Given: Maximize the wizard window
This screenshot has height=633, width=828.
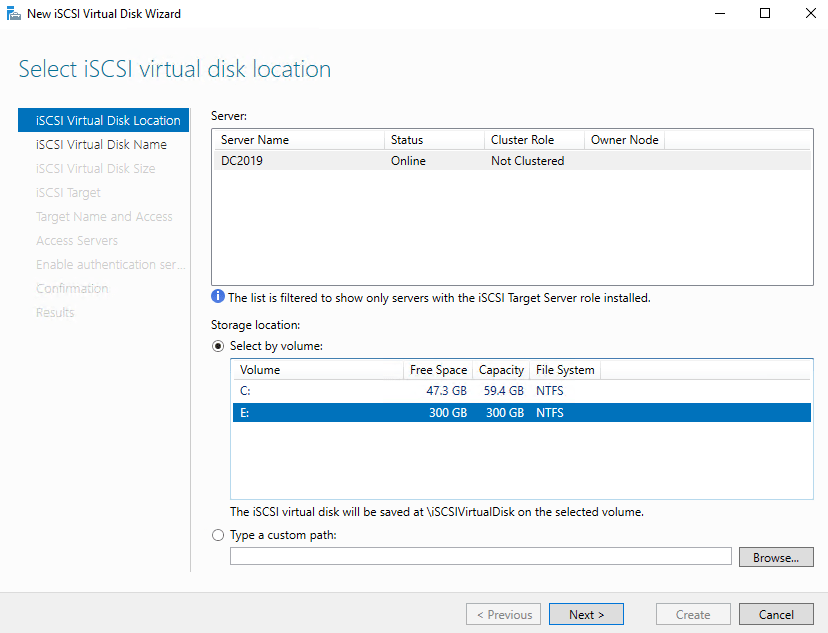Looking at the screenshot, I should (765, 14).
